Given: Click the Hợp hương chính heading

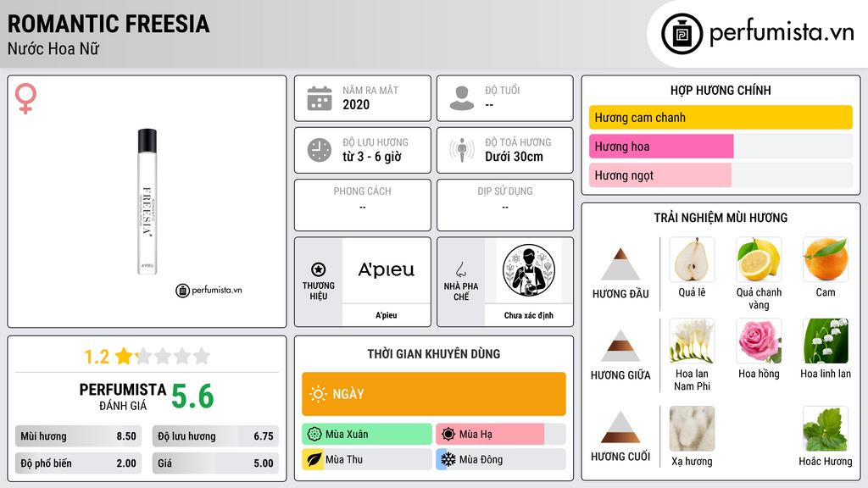Looking at the screenshot, I should [721, 90].
